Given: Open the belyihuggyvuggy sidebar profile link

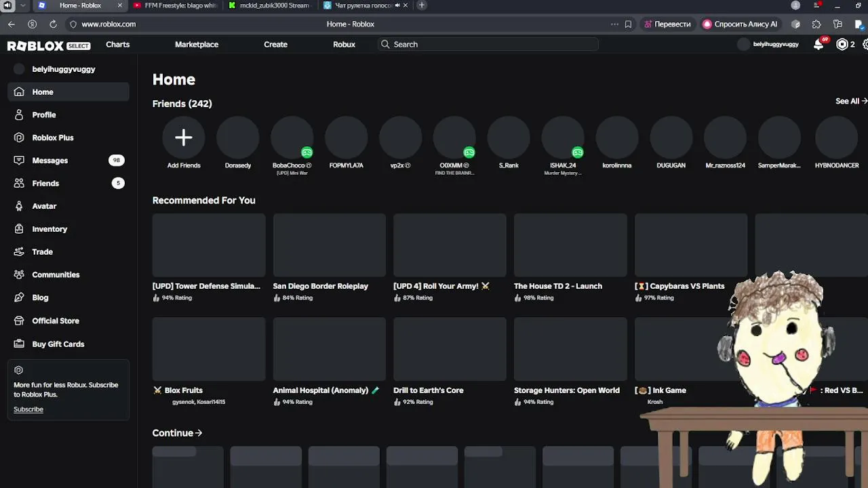Looking at the screenshot, I should (55, 69).
